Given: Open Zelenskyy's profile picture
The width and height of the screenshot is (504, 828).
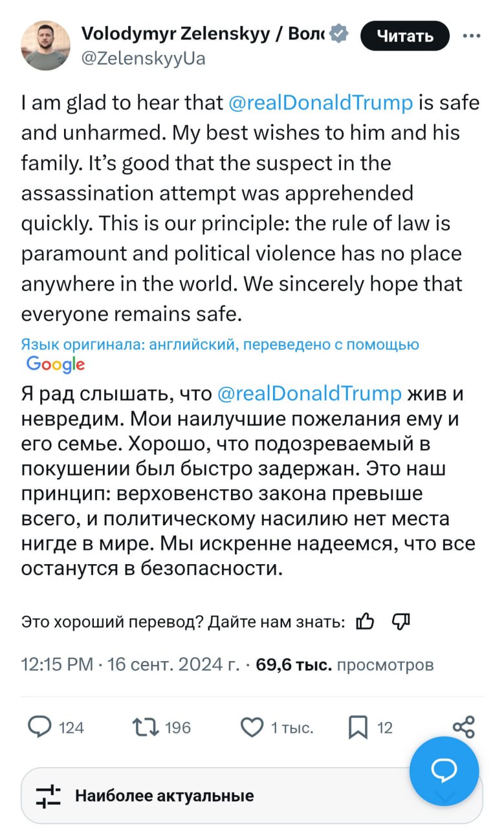Looking at the screenshot, I should pyautogui.click(x=45, y=45).
